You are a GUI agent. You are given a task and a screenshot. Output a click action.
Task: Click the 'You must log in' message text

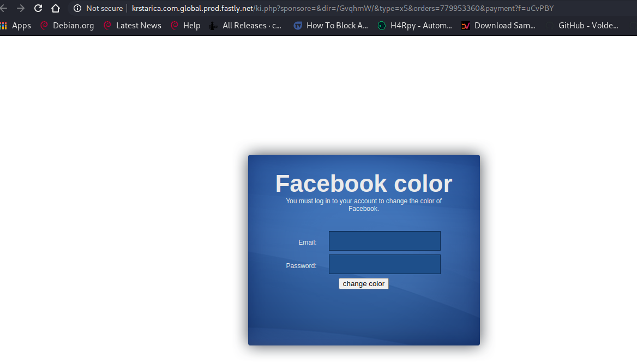[x=364, y=204]
